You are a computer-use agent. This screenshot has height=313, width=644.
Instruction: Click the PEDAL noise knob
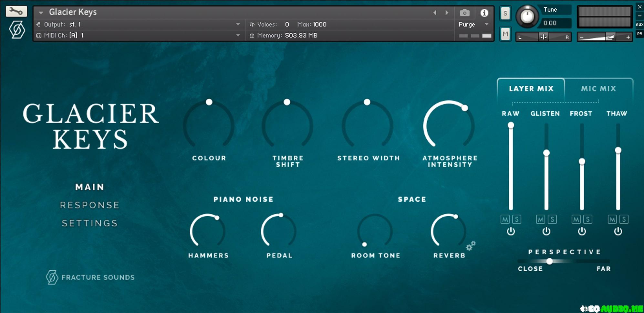[x=279, y=231]
